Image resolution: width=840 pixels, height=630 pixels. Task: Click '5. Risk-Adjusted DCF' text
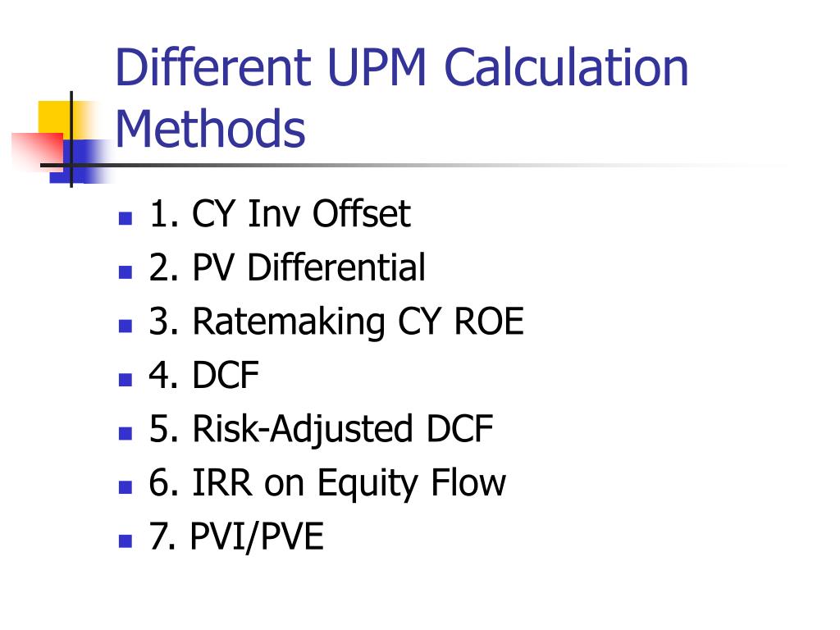(321, 430)
